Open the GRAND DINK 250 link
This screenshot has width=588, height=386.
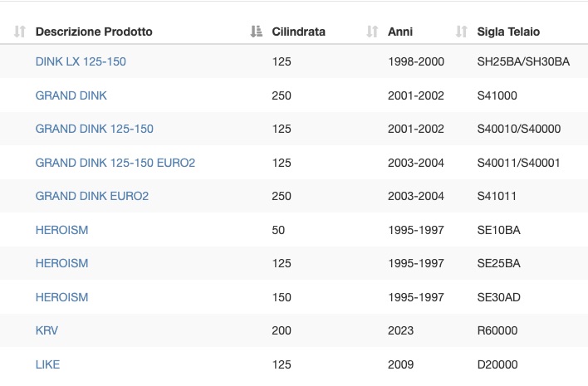[71, 95]
